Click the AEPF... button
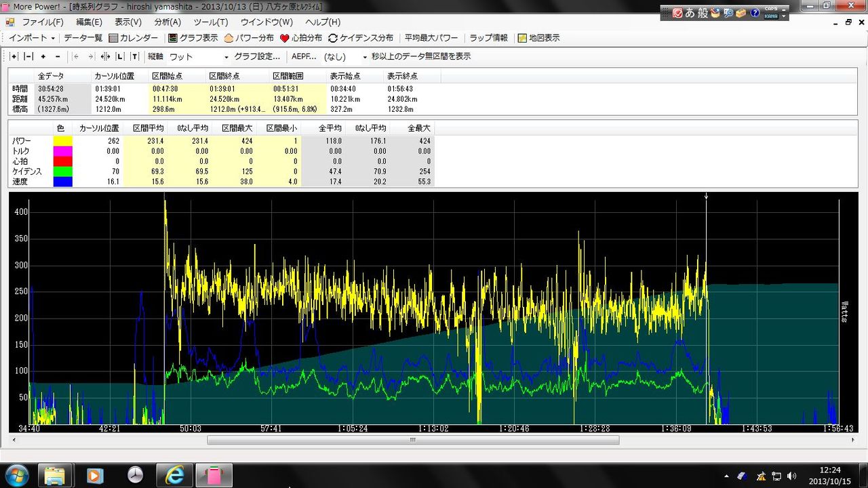 coord(303,57)
